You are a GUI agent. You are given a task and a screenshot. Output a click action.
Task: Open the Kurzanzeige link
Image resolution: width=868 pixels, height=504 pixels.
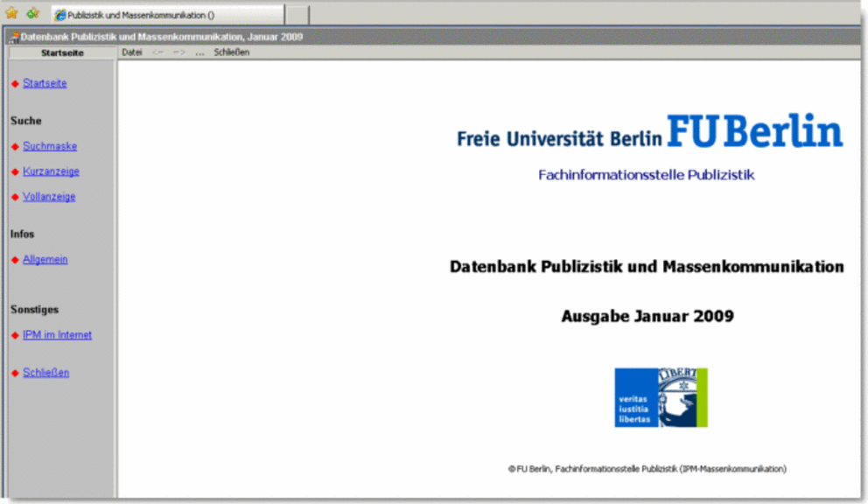[x=51, y=171]
